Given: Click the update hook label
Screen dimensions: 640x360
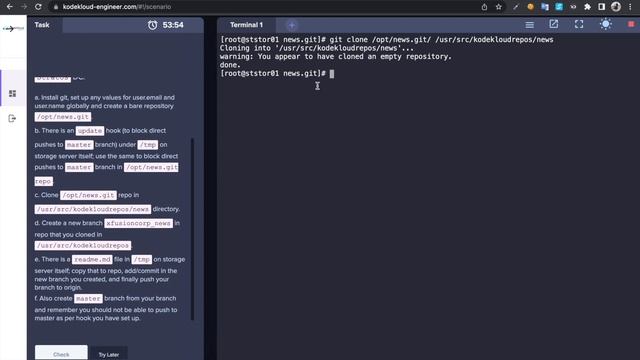Looking at the screenshot, I should tap(90, 131).
